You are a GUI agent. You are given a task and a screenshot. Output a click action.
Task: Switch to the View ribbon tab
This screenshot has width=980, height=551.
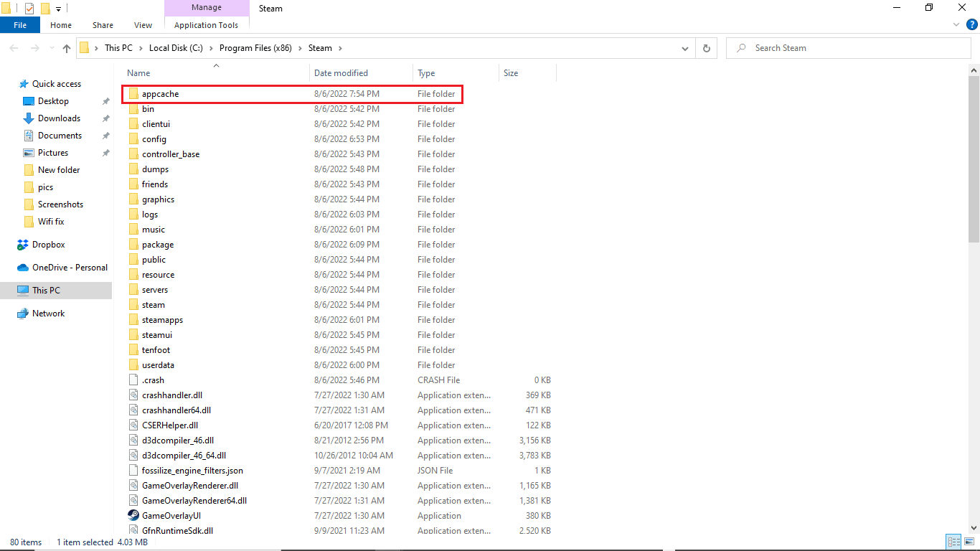point(143,25)
